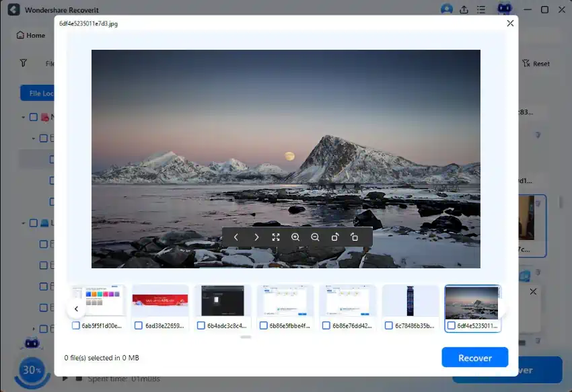Image resolution: width=572 pixels, height=392 pixels.
Task: Check the box for 6b86e5fbbe4f
Action: (263, 325)
